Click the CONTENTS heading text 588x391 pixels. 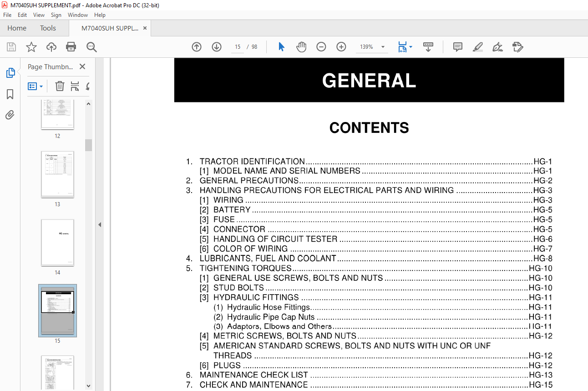tap(369, 128)
